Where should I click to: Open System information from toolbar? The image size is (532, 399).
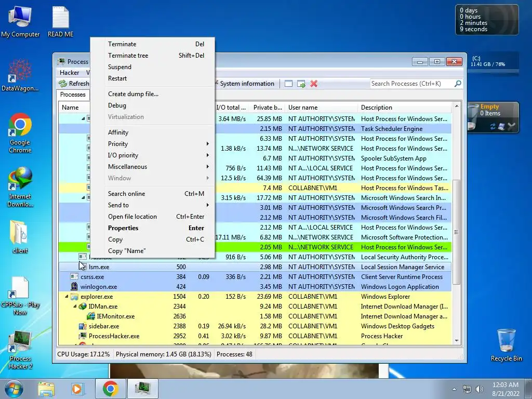(244, 84)
